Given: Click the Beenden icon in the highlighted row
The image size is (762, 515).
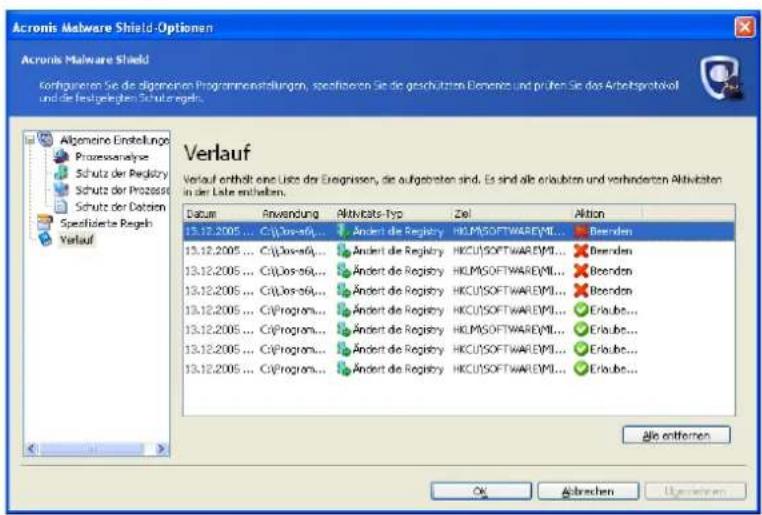Looking at the screenshot, I should point(581,231).
